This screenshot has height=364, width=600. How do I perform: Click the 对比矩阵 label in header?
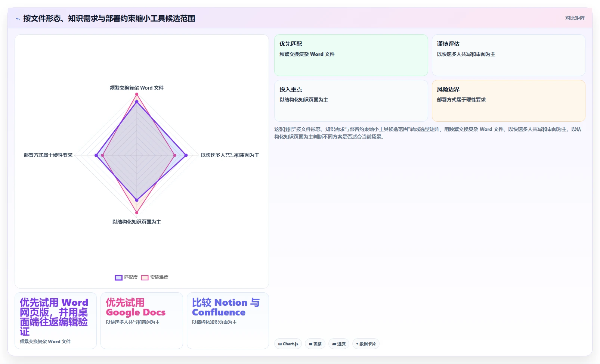(x=575, y=18)
